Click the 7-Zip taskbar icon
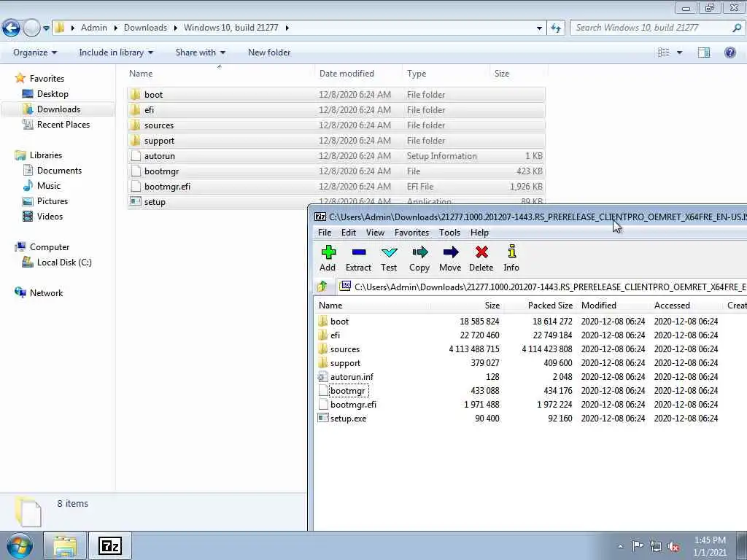Image resolution: width=747 pixels, height=560 pixels. 110,545
